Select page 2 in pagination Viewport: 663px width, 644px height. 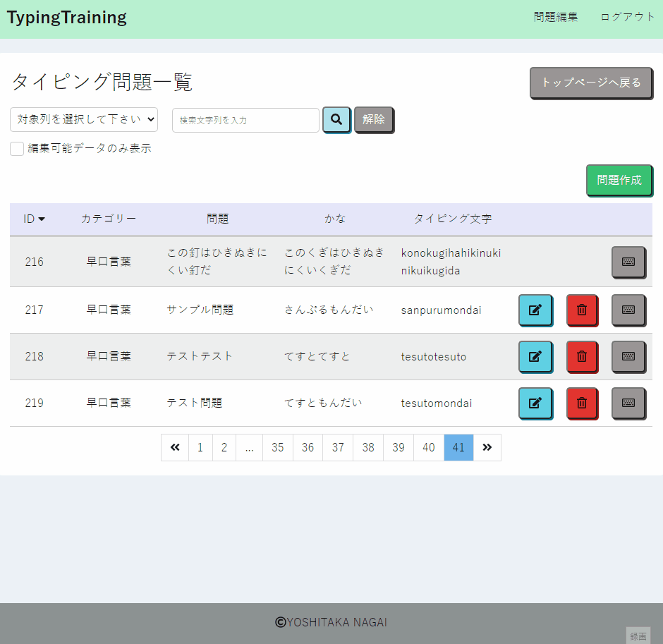pyautogui.click(x=224, y=447)
